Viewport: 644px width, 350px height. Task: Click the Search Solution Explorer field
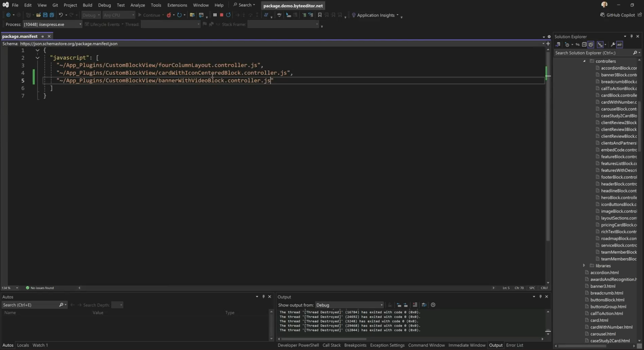(592, 53)
